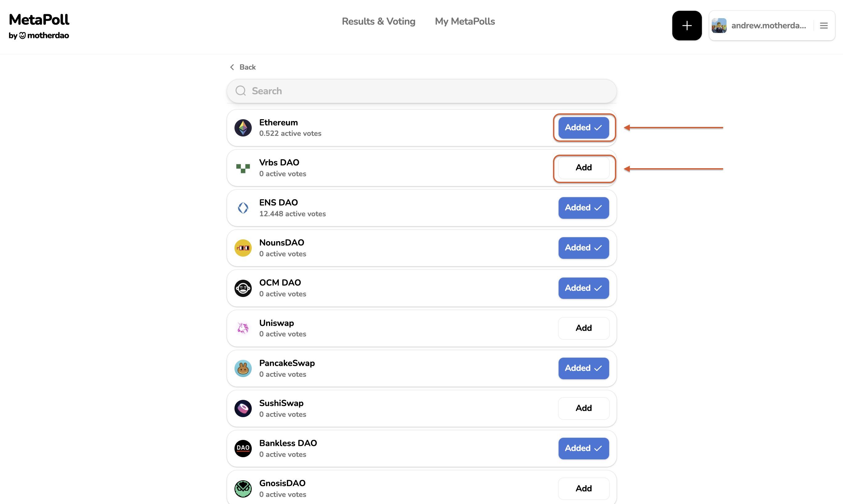Open the hamburger menu dropdown
The width and height of the screenshot is (843, 504).
[824, 26]
